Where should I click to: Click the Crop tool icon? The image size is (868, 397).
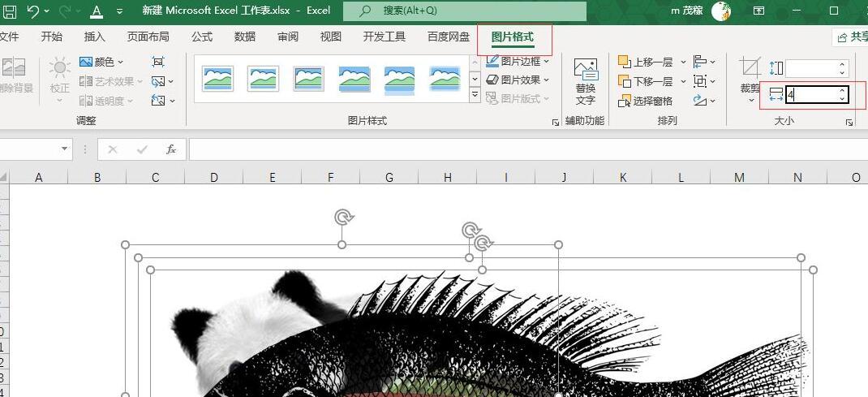(750, 68)
